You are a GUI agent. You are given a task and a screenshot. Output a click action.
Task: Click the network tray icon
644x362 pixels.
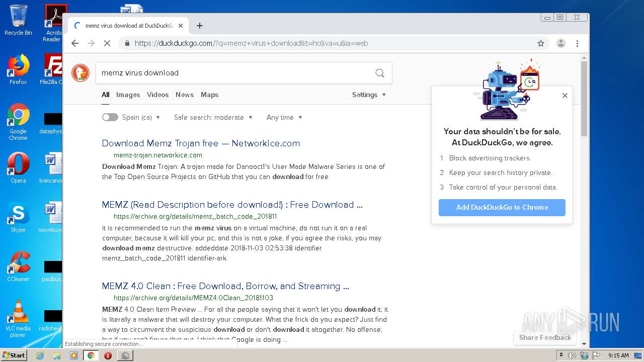tap(584, 355)
